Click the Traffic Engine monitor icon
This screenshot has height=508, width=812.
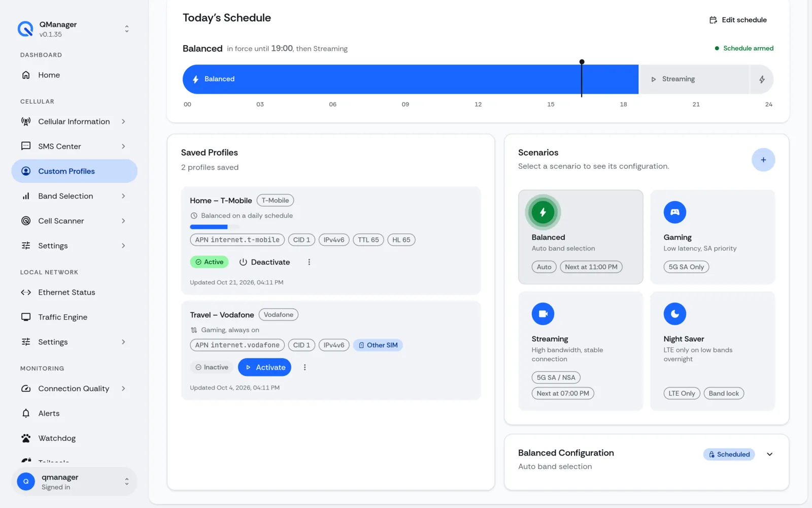[26, 317]
